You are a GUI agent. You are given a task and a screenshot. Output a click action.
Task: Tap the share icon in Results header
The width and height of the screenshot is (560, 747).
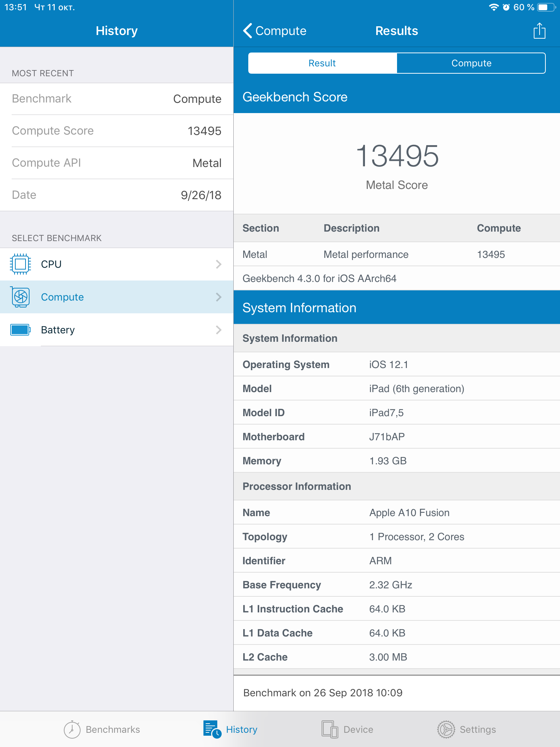click(539, 31)
